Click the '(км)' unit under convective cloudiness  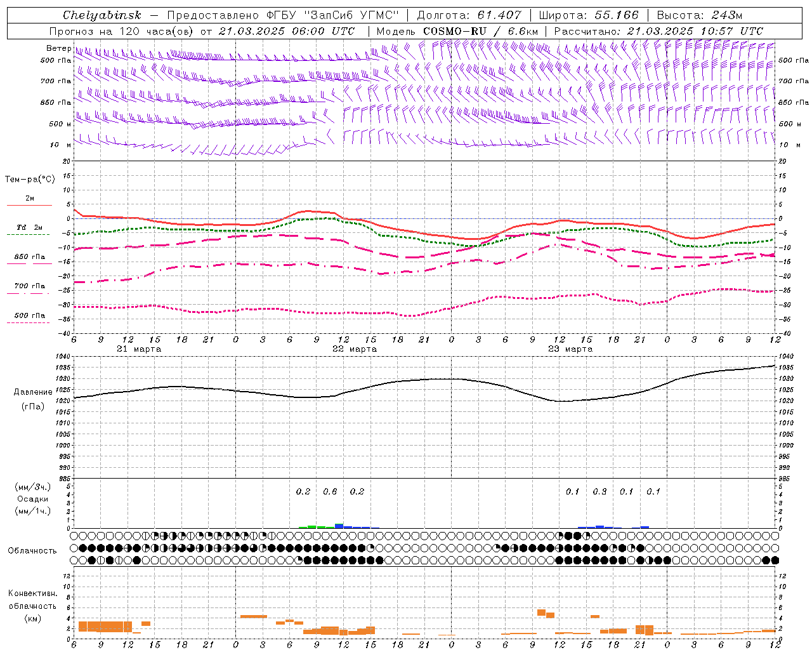tap(33, 618)
